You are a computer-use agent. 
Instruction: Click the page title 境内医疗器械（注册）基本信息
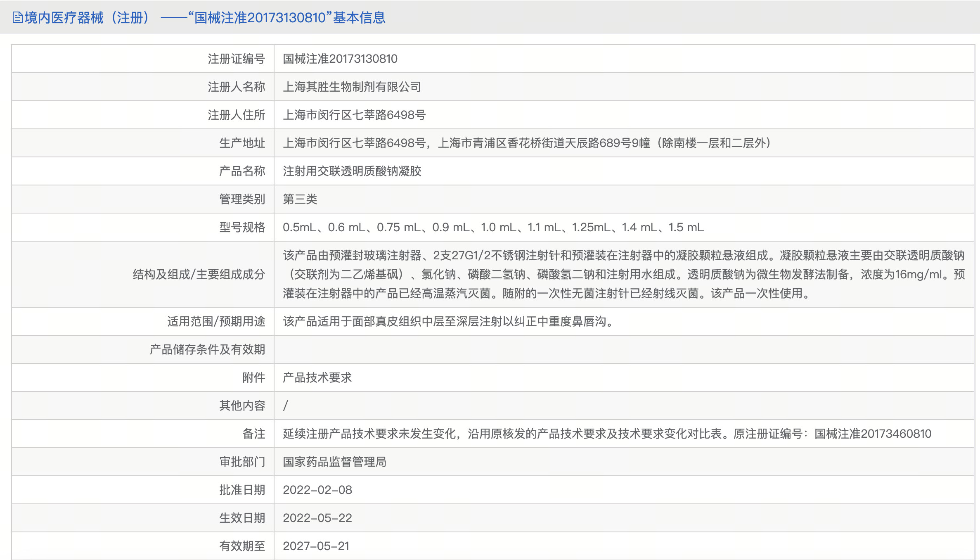click(x=205, y=18)
